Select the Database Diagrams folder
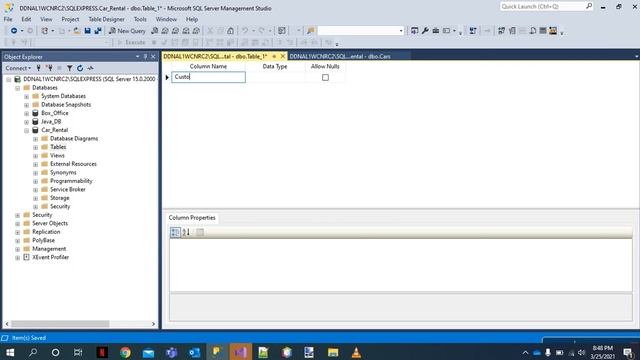 pyautogui.click(x=74, y=139)
